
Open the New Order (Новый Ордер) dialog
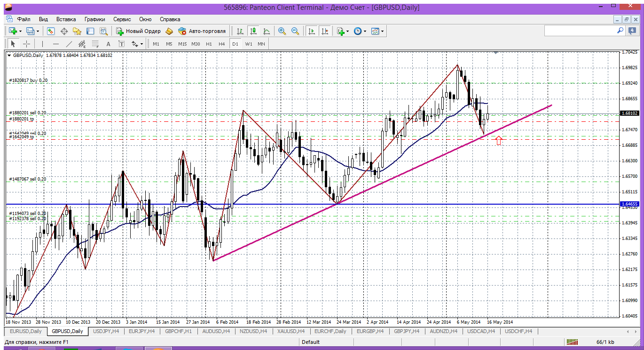click(139, 31)
